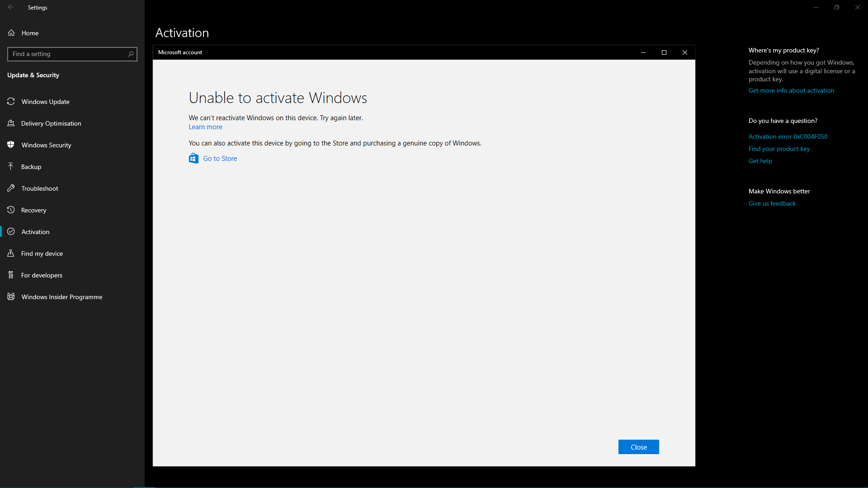Click the Go to Store link
Screen dimensions: 868x488
(x=220, y=159)
